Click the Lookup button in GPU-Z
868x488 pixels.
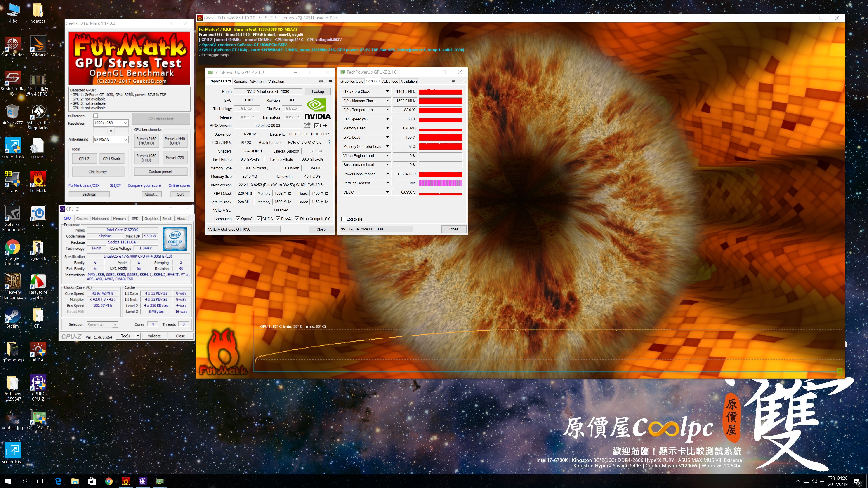pyautogui.click(x=318, y=91)
